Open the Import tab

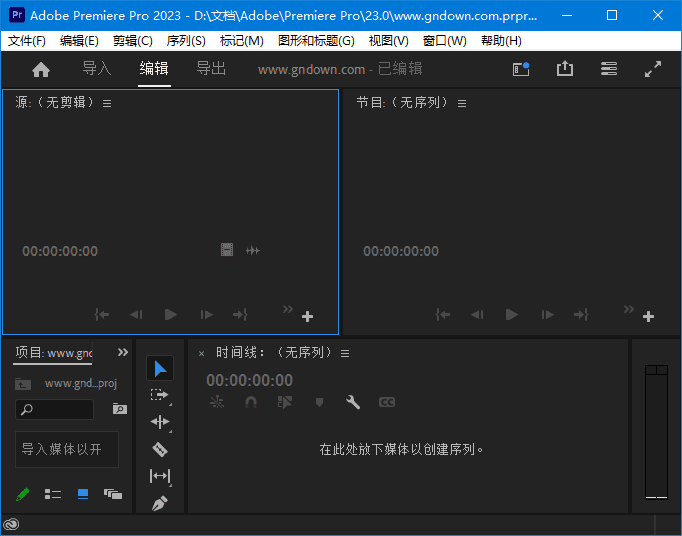tap(97, 69)
